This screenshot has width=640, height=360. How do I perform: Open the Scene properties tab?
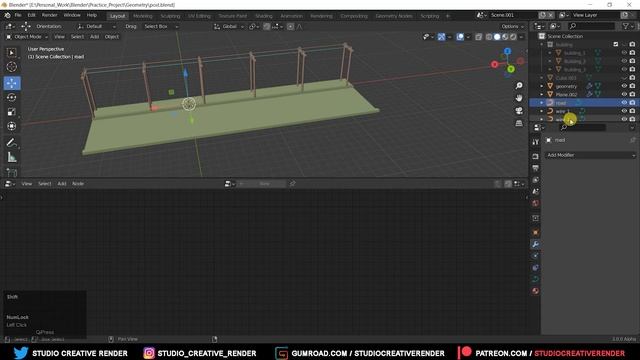(x=536, y=191)
